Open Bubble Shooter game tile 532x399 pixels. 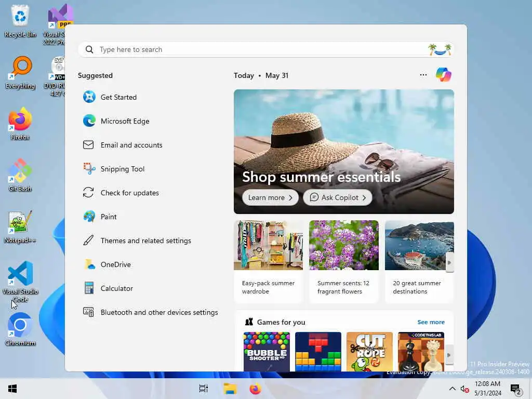[267, 352]
